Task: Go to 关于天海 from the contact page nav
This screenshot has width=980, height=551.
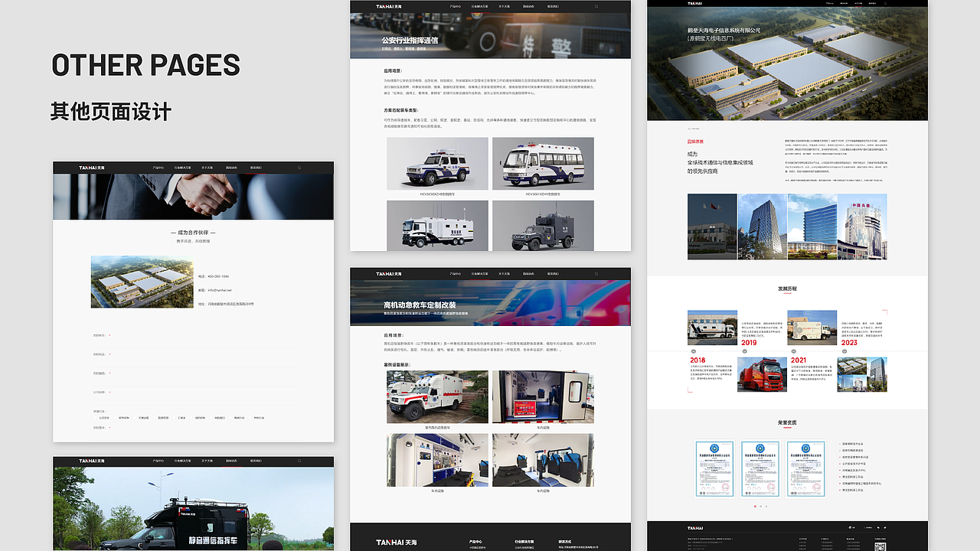Action: [x=207, y=168]
